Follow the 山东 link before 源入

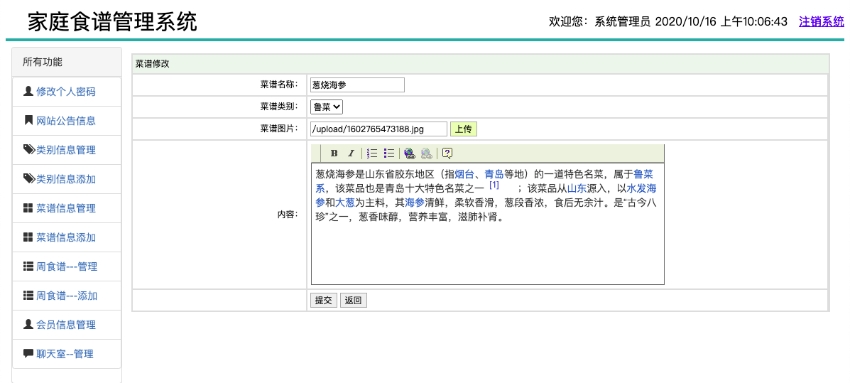pos(577,189)
